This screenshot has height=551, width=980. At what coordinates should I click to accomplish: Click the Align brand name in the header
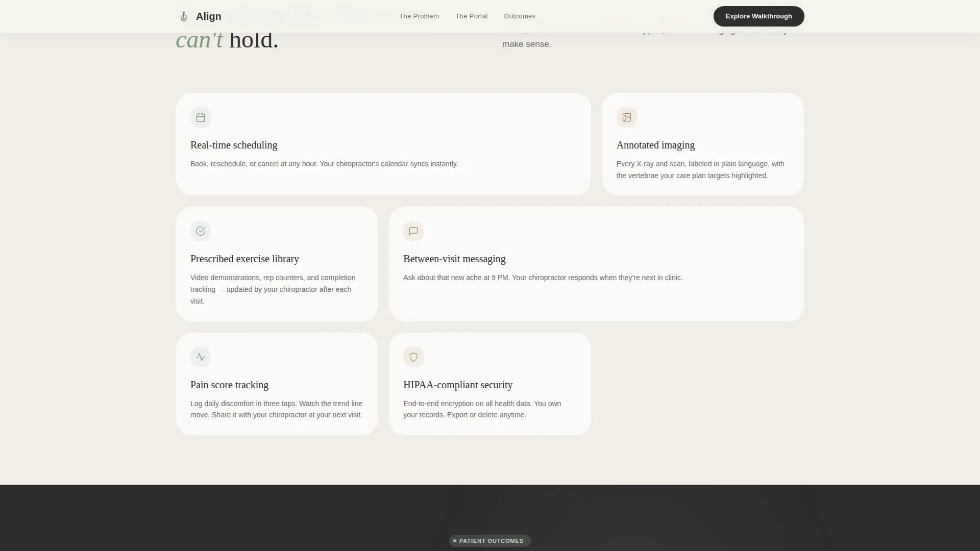(209, 16)
